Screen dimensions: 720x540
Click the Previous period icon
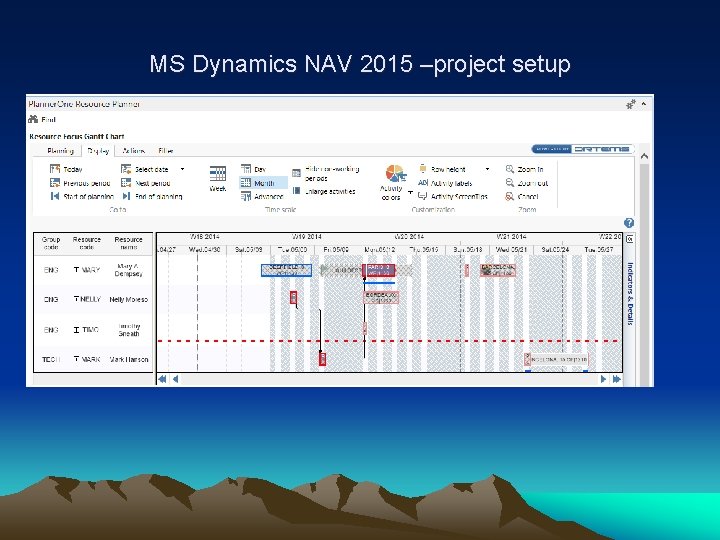click(55, 183)
